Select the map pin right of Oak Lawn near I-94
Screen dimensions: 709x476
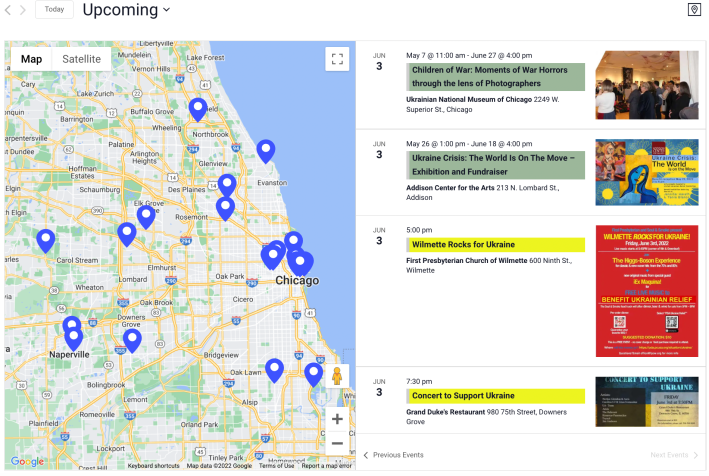(313, 375)
